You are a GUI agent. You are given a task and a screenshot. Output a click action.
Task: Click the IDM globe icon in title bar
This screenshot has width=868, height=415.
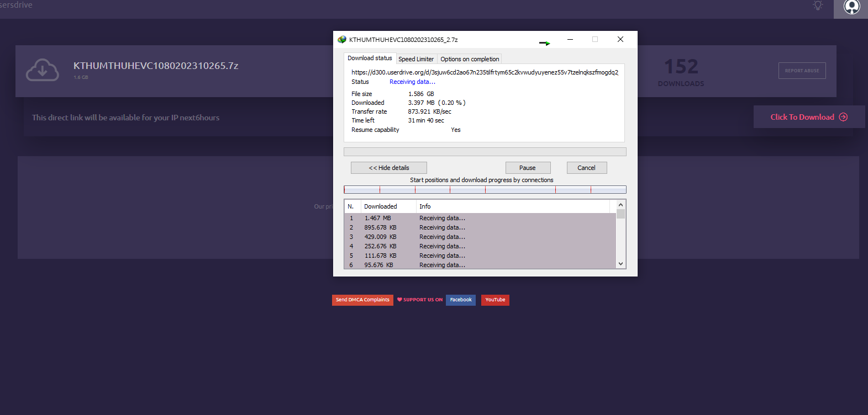click(342, 40)
